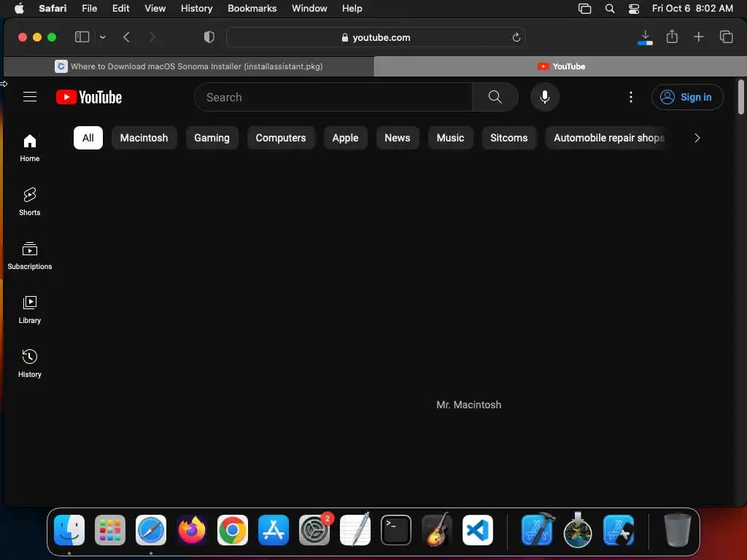Open App Store from the Dock
The image size is (747, 560).
[x=274, y=530]
